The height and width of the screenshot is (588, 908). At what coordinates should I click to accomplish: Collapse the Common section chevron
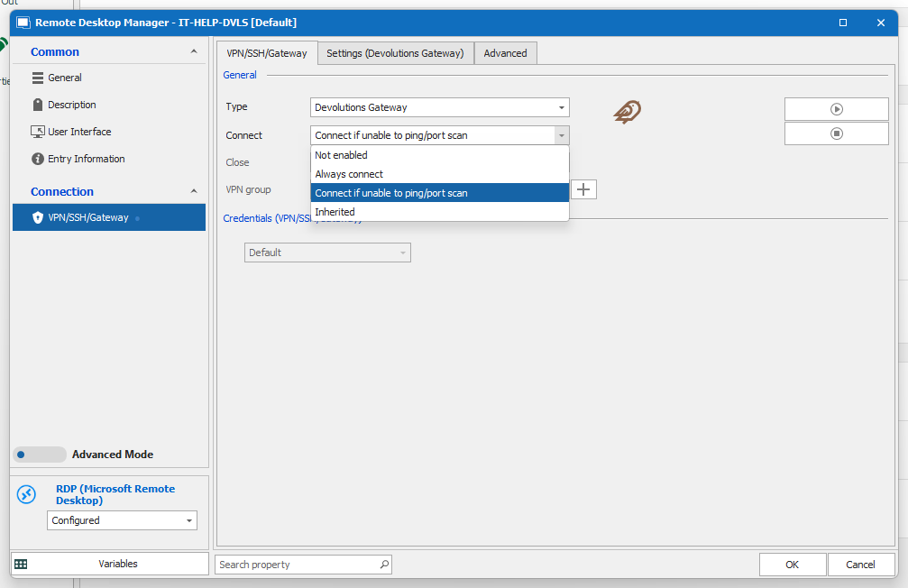pos(194,52)
